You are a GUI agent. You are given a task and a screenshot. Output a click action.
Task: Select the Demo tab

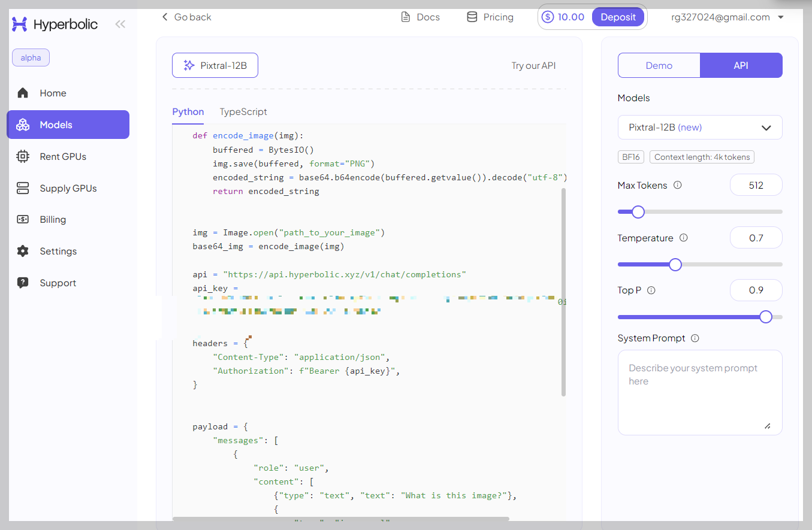(x=659, y=65)
